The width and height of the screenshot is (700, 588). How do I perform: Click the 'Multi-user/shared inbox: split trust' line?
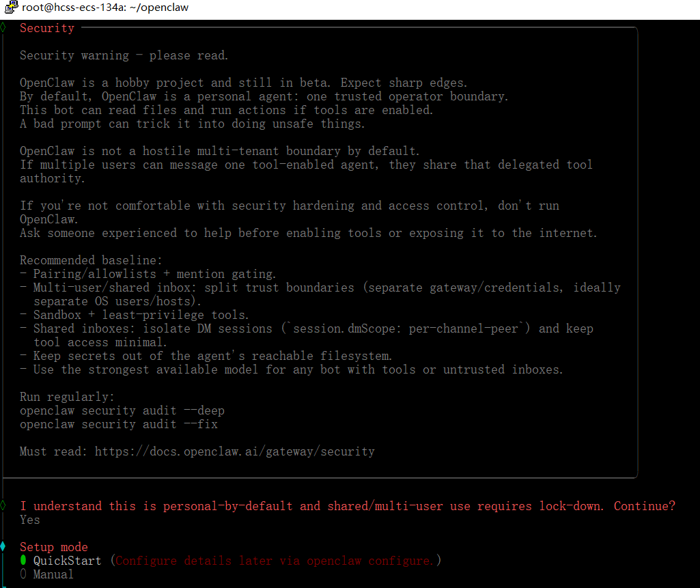[x=320, y=294]
